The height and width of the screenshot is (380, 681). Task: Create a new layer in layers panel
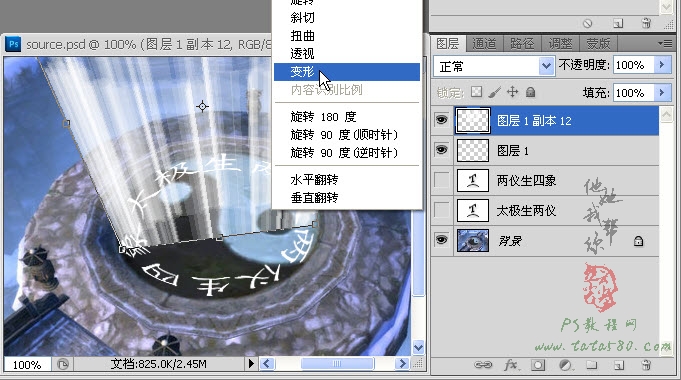click(x=619, y=365)
